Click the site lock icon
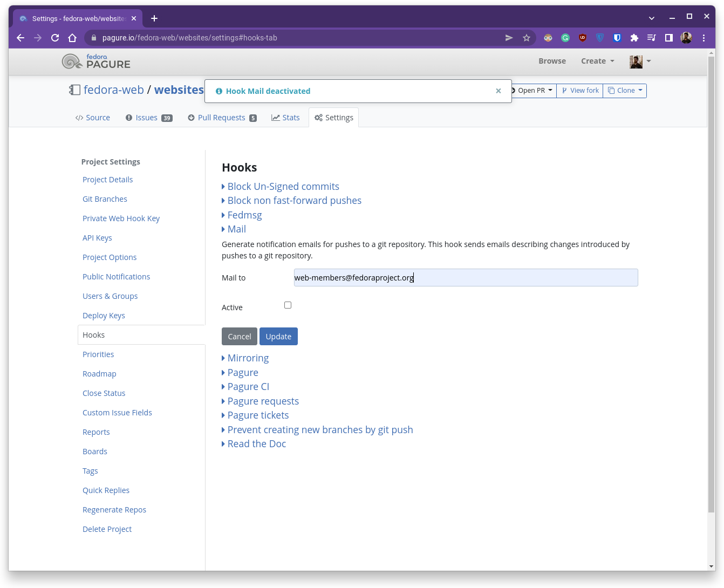The width and height of the screenshot is (724, 588). tap(94, 38)
